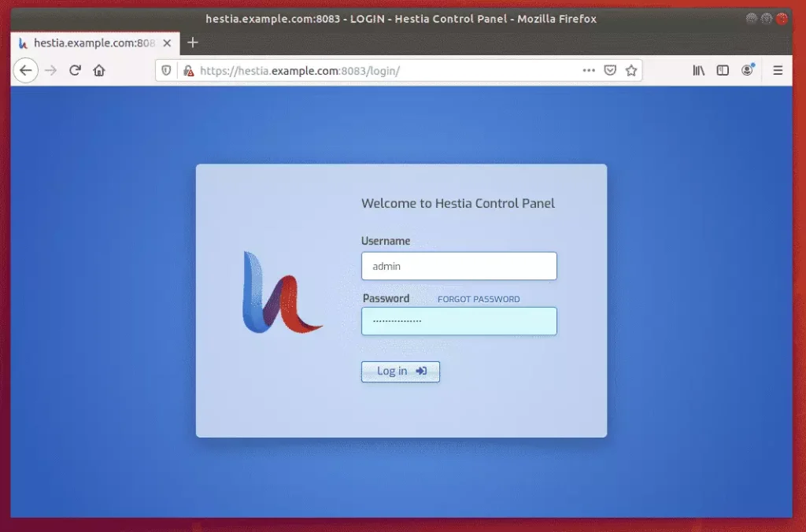Save page to Pocket

[610, 70]
